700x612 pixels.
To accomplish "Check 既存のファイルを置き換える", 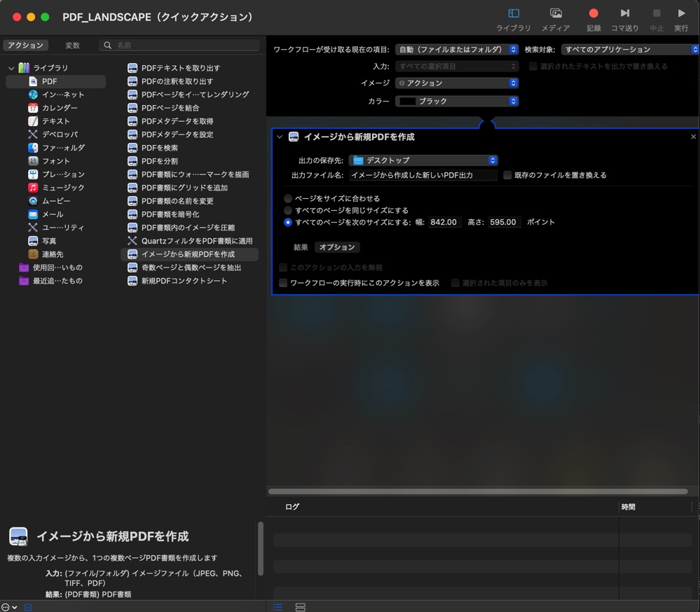I will [x=507, y=175].
